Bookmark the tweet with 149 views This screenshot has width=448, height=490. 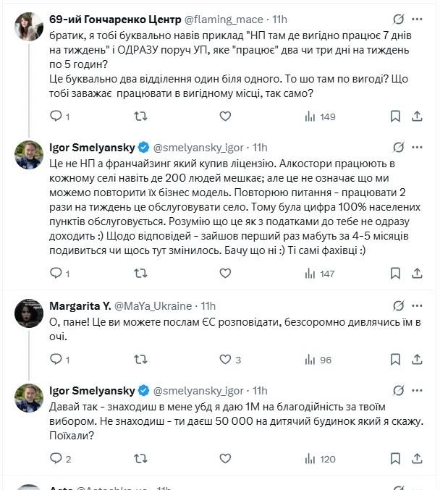click(x=395, y=116)
